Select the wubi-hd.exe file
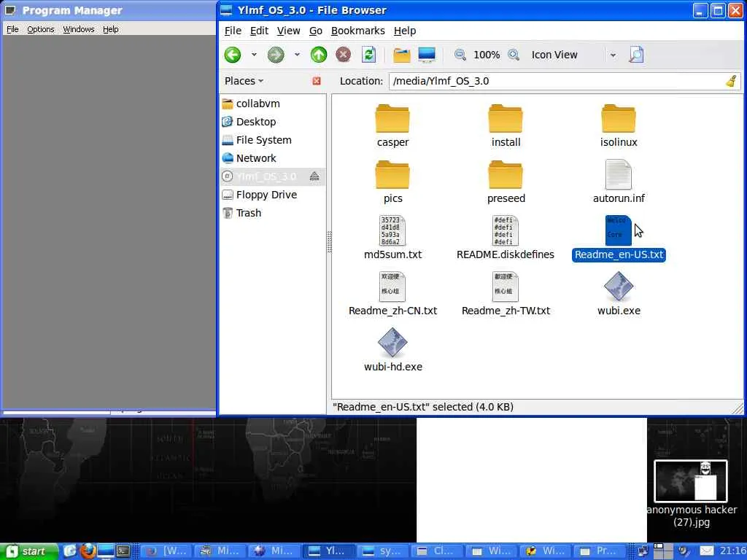This screenshot has height=560, width=747. point(392,349)
